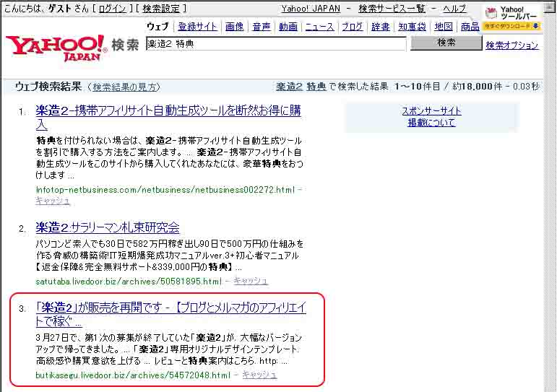Image resolution: width=557 pixels, height=392 pixels.
Task: Switch to ブログ search tab
Action: point(353,27)
